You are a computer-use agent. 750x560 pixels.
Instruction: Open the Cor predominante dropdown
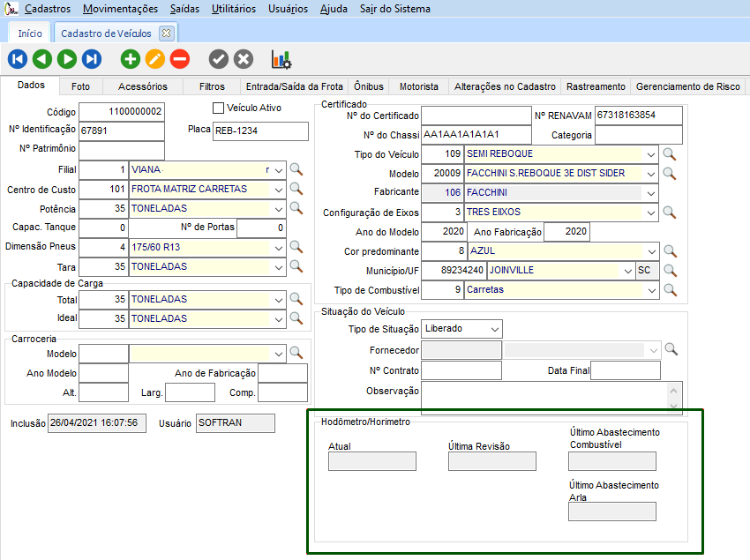[x=651, y=251]
